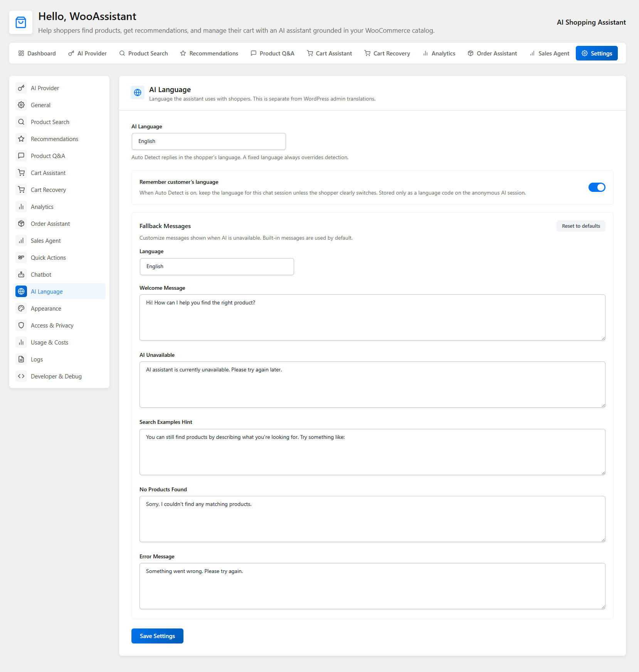Open the Product Q&A top tab

pos(272,53)
